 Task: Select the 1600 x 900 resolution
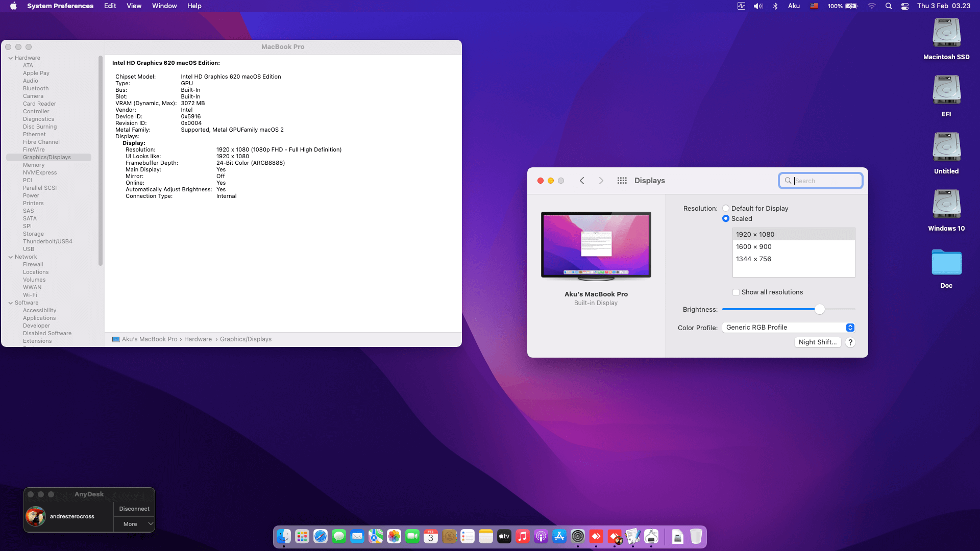(753, 246)
